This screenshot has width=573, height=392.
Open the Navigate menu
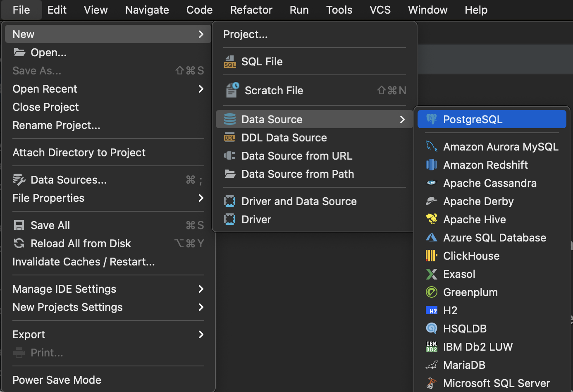[147, 10]
